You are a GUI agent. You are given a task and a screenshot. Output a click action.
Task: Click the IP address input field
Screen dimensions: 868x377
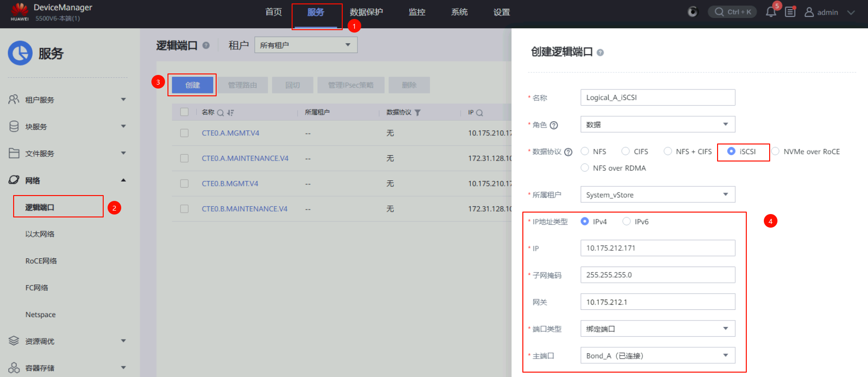[657, 248]
